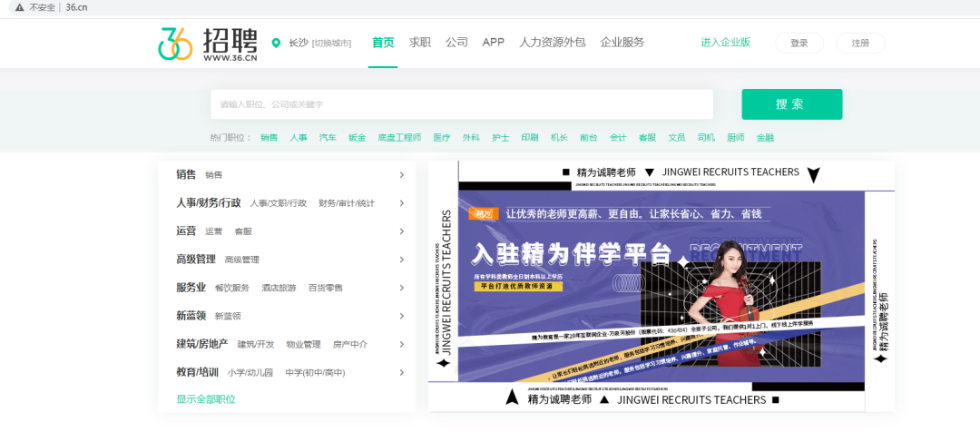
Task: Click hot job link 文员
Action: pos(677,138)
